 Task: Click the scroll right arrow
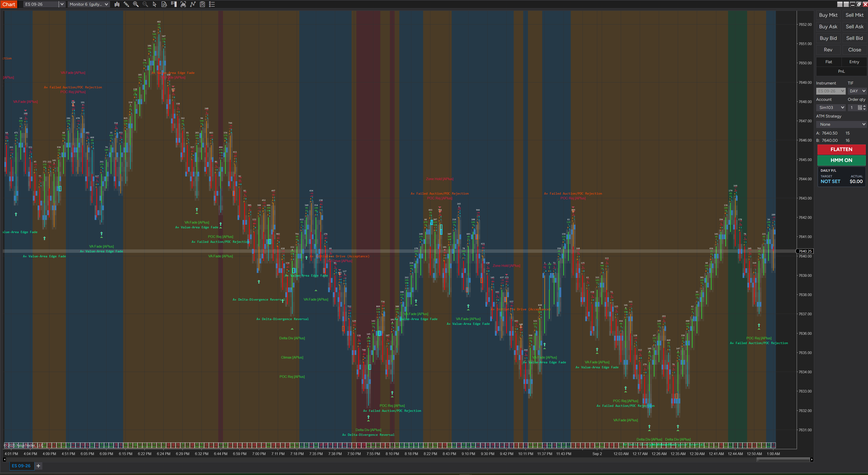click(812, 460)
